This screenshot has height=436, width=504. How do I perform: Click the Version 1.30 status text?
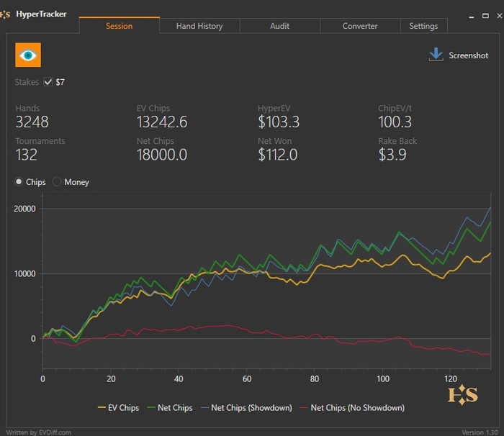(x=480, y=432)
